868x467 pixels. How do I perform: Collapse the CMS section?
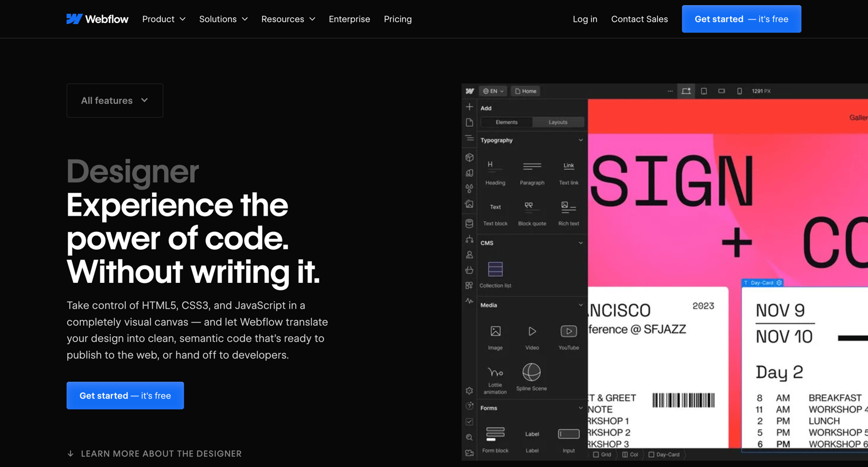(580, 243)
